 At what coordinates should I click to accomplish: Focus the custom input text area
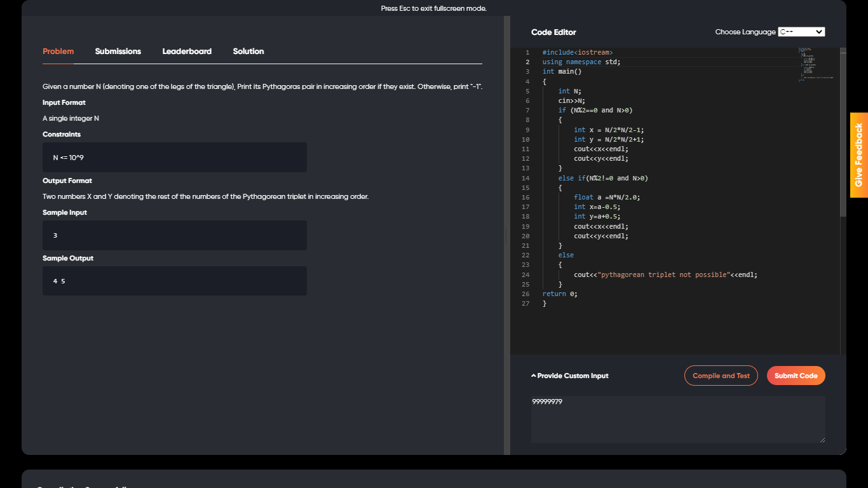click(x=677, y=419)
